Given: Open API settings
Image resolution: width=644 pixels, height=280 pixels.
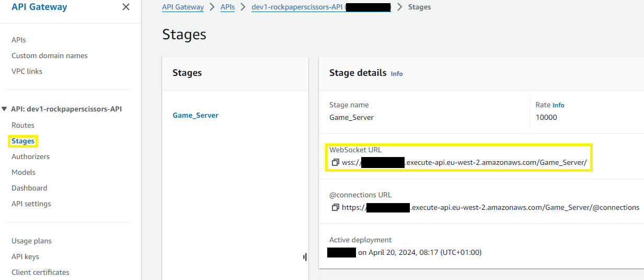Looking at the screenshot, I should (31, 204).
